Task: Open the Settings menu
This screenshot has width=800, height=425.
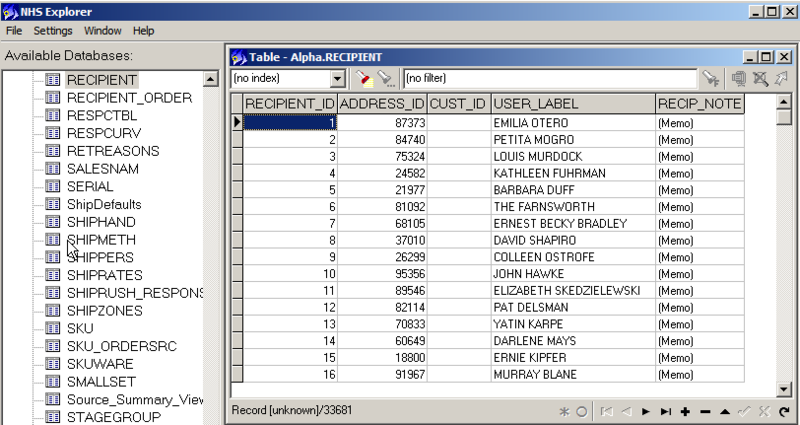Action: [53, 31]
